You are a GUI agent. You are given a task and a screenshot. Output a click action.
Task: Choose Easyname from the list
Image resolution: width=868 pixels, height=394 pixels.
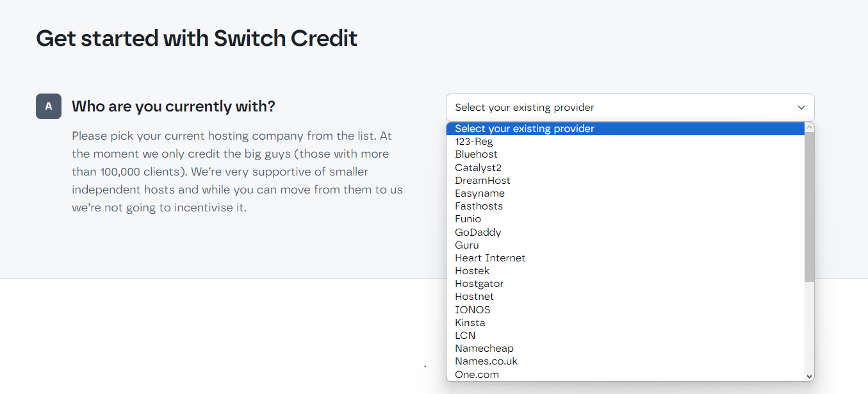tap(625, 193)
